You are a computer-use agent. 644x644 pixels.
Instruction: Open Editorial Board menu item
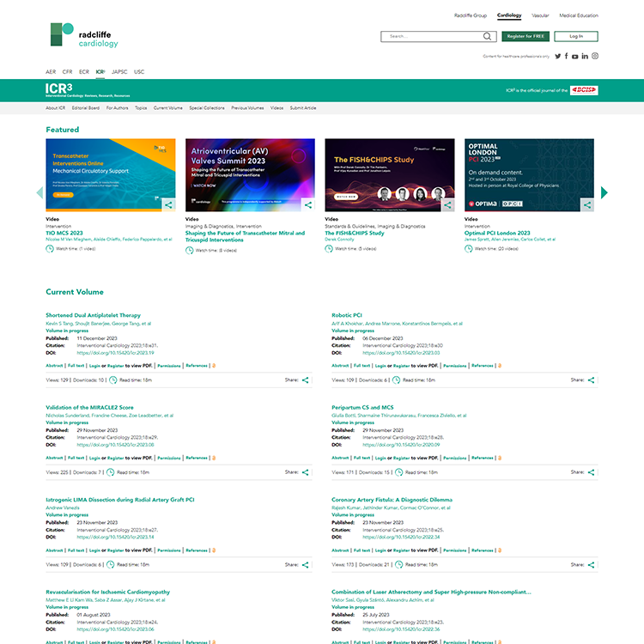click(x=85, y=108)
